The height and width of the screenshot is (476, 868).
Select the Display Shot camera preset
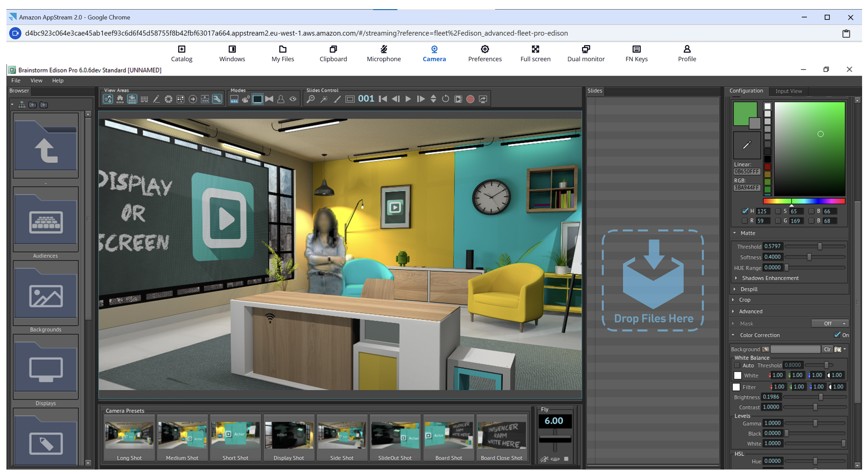(x=288, y=438)
